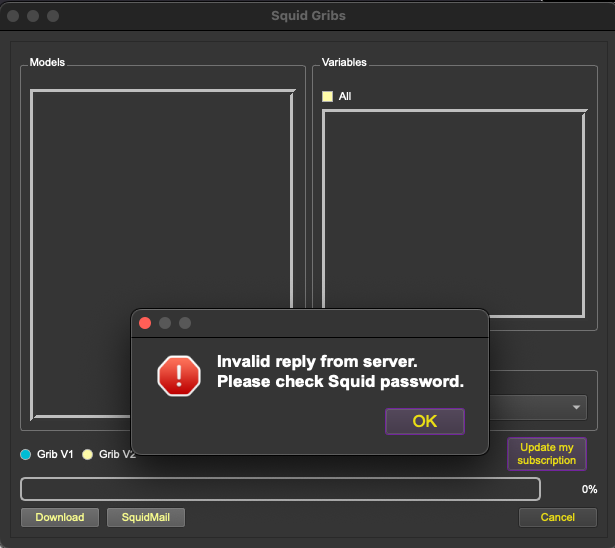Select the Grib V2 radio button
Screen dimensions: 615x548
tap(87, 454)
